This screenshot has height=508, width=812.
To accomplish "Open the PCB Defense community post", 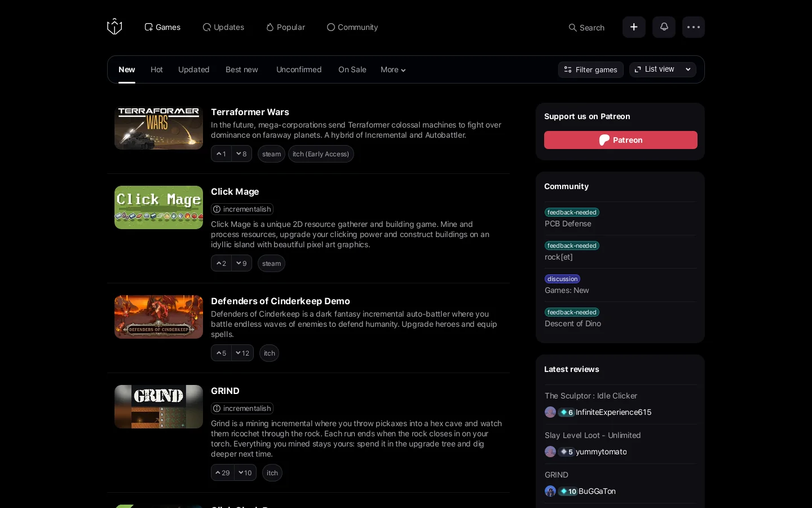I will (x=568, y=224).
